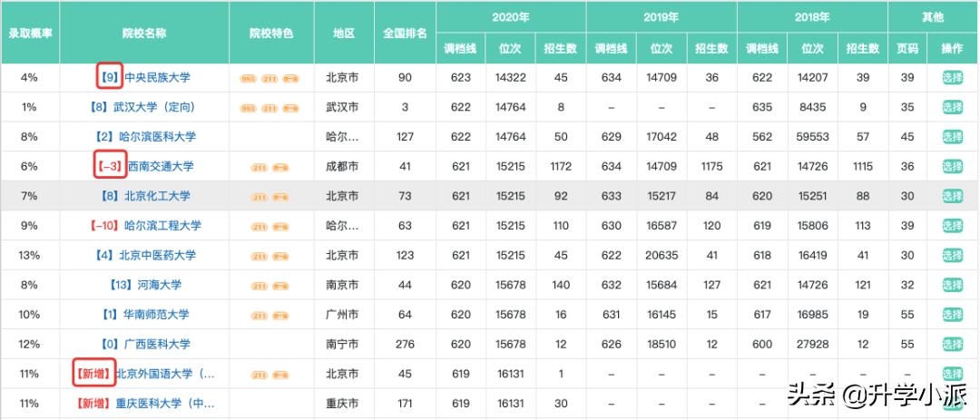Click the 院校名称 column header
The width and height of the screenshot is (980, 420).
[x=144, y=33]
